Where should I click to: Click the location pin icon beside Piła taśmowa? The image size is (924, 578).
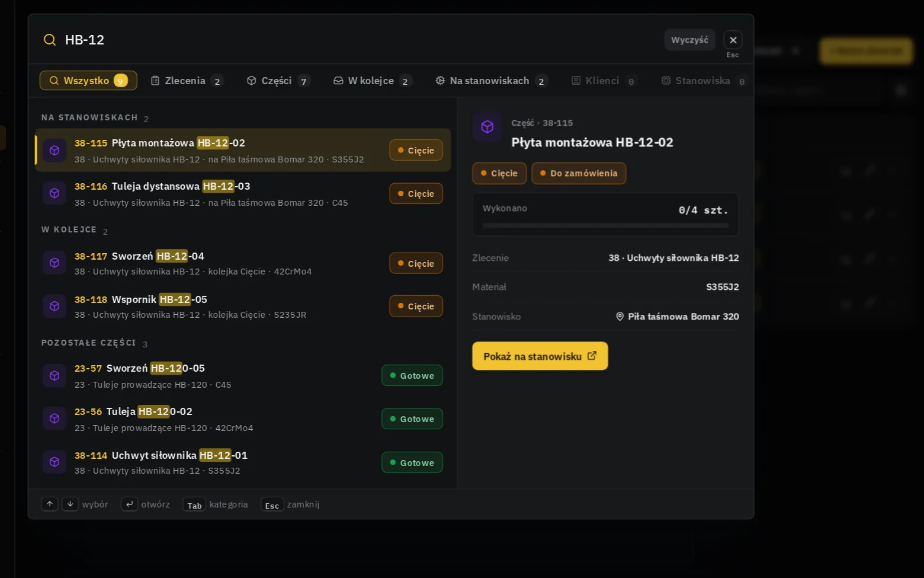620,317
